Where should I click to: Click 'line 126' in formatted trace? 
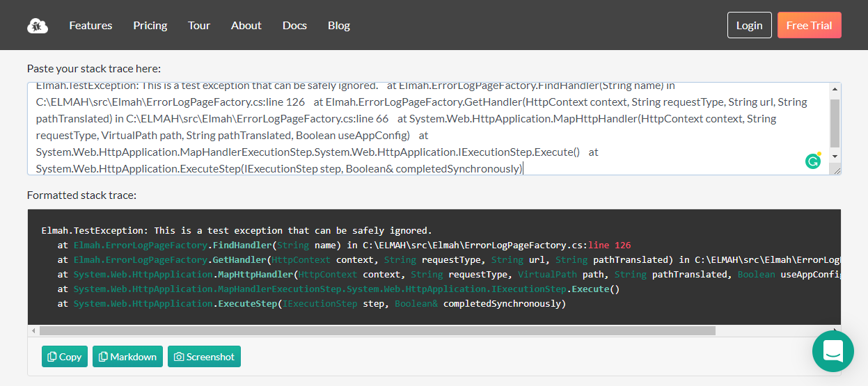coord(609,245)
